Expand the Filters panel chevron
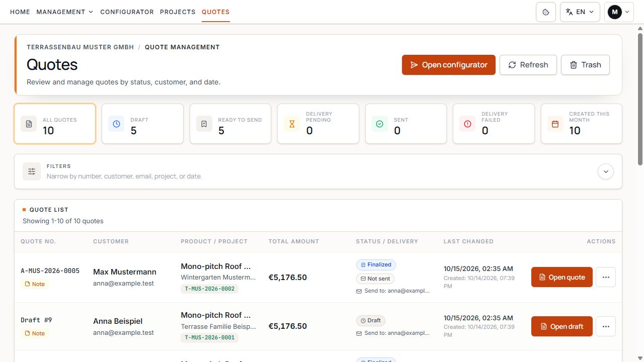This screenshot has width=644, height=362. (606, 171)
